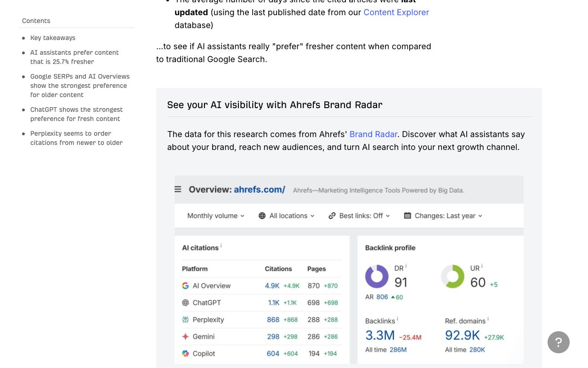Click the ChatGPT logo icon

click(186, 303)
